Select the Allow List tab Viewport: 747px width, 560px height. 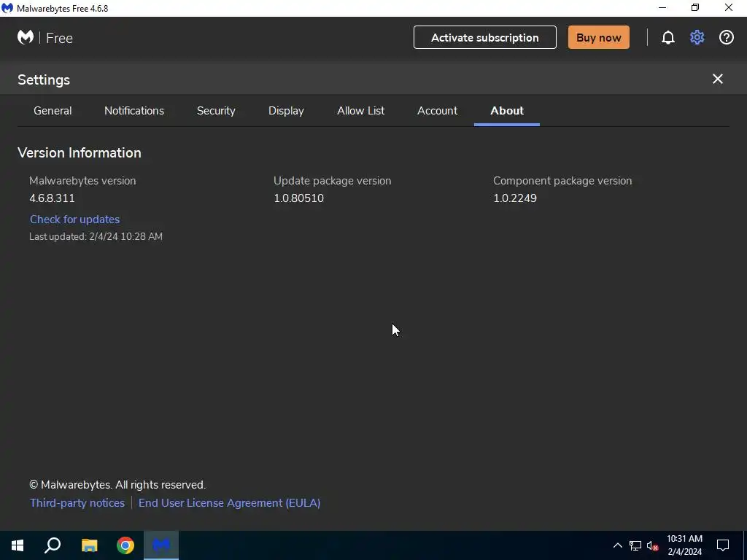[360, 111]
